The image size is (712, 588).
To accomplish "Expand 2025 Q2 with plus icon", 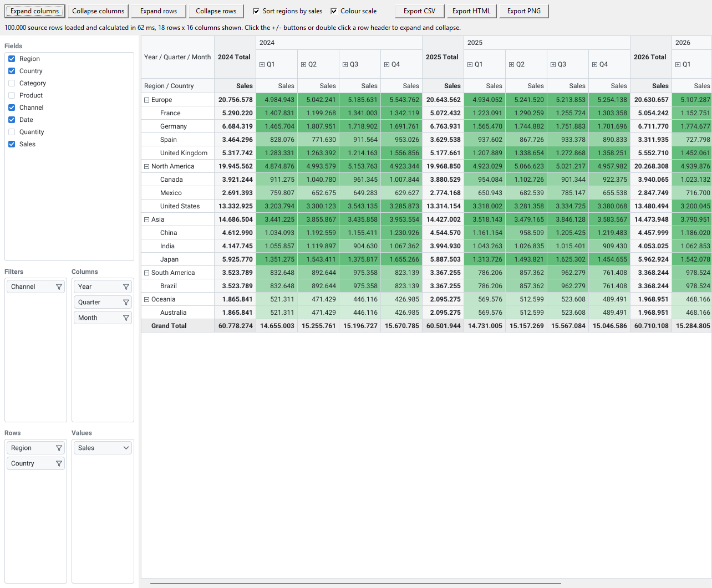I will tap(511, 64).
